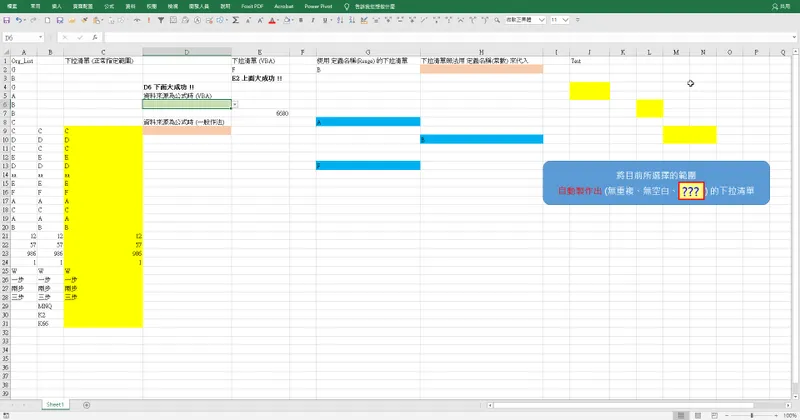The height and width of the screenshot is (420, 800).
Task: Open the undo history dropdown arrow
Action: [x=24, y=20]
